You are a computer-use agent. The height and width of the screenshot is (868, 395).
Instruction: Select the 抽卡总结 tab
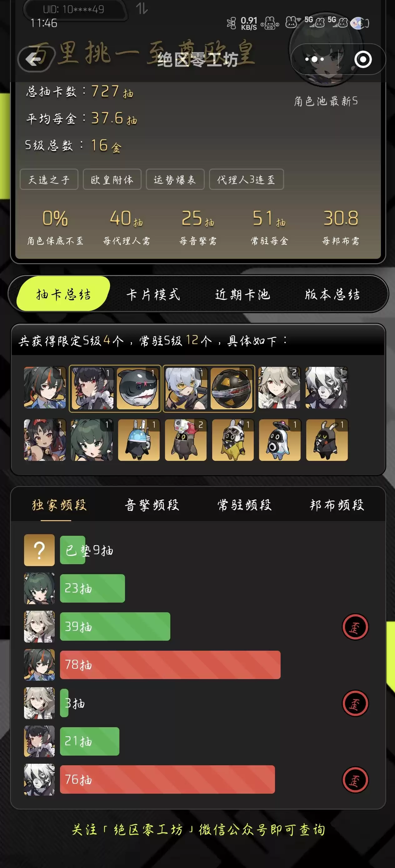pyautogui.click(x=63, y=294)
